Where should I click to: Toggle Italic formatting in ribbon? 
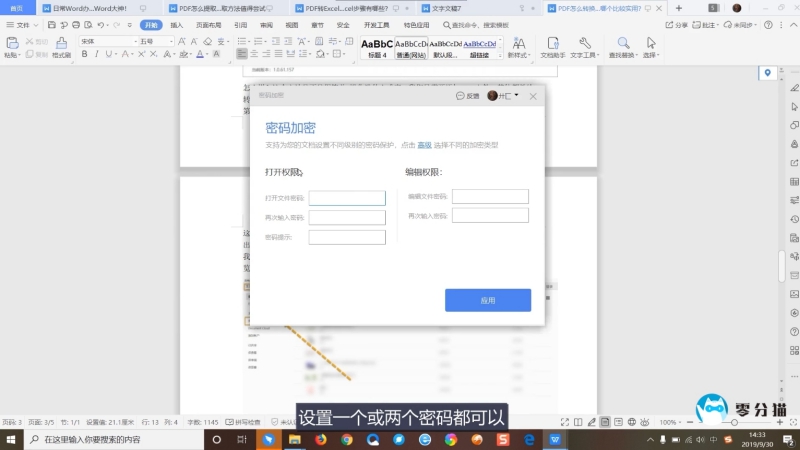[x=97, y=54]
